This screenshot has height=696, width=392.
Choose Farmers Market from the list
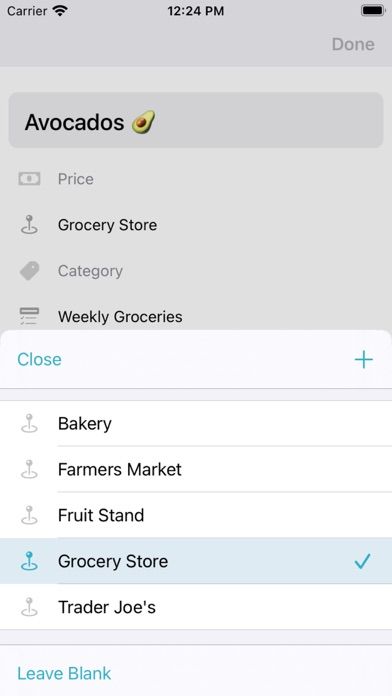(196, 469)
